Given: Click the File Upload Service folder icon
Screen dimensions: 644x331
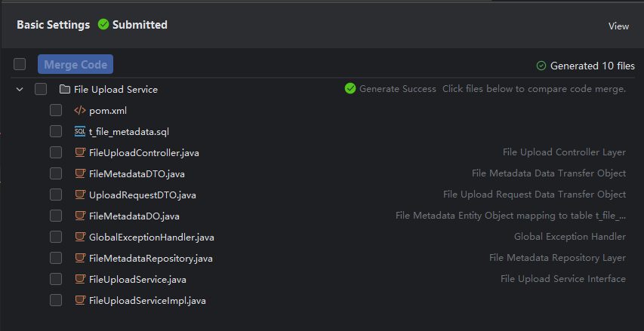Looking at the screenshot, I should coord(65,89).
